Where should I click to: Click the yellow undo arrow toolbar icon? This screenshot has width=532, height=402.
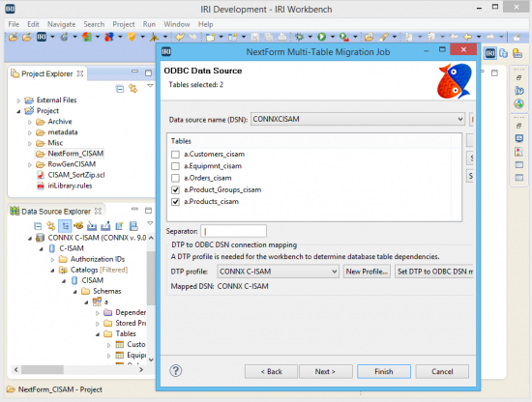tap(180, 37)
